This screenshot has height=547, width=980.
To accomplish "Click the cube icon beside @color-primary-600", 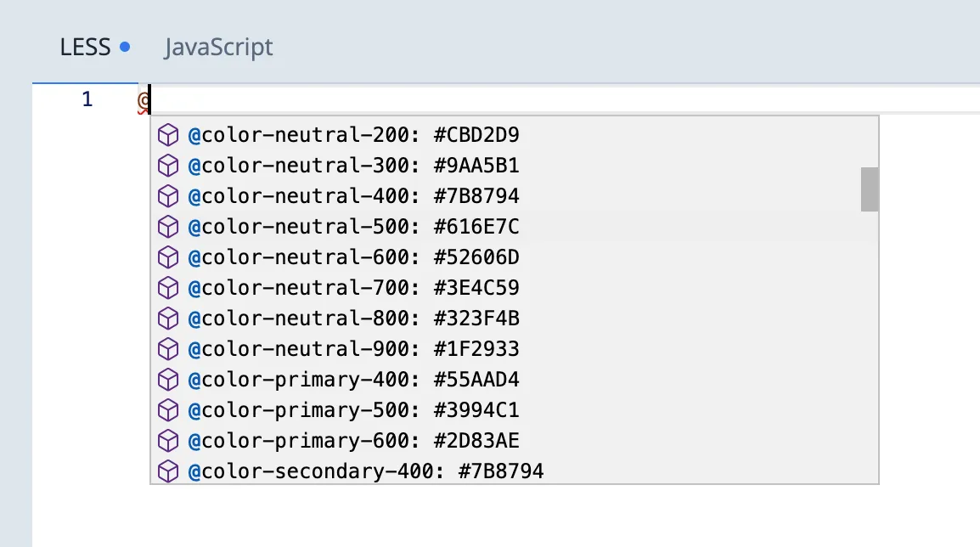I will pyautogui.click(x=167, y=440).
